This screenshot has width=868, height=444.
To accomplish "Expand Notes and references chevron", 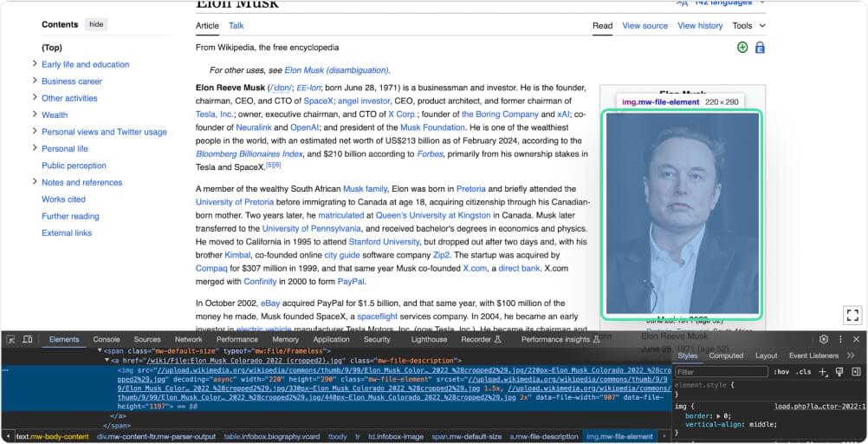I will [35, 181].
